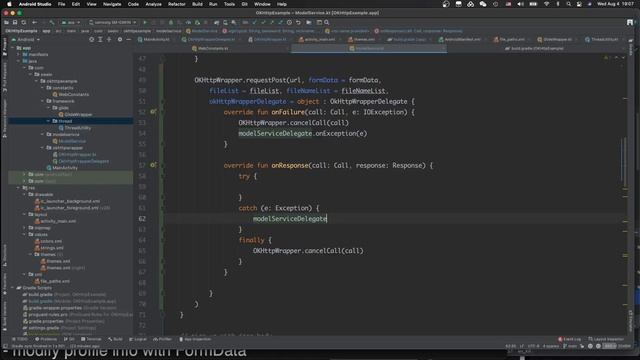The height and width of the screenshot is (360, 640).
Task: Collapse the drawable folder arrow
Action: coord(24,194)
